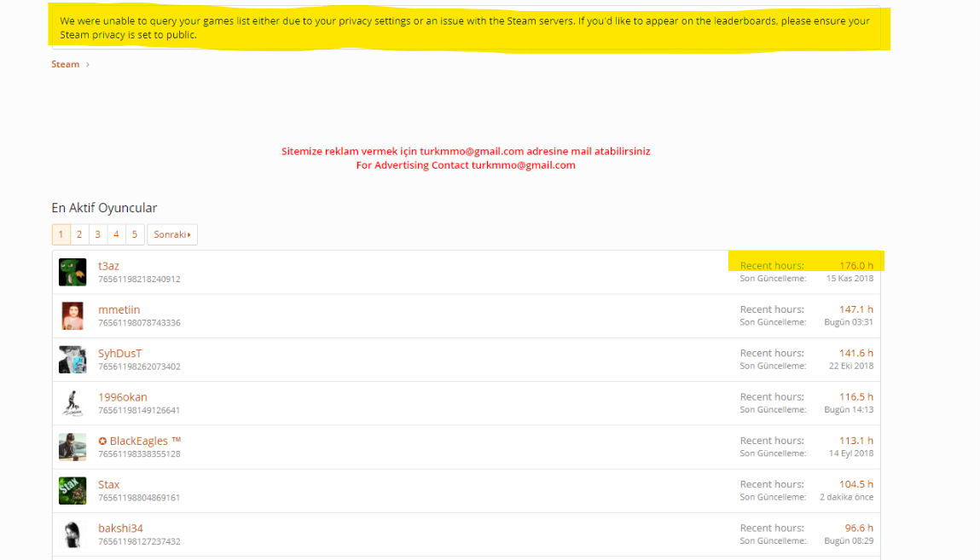Click BlackEagles avatar thumbnail
The height and width of the screenshot is (560, 980).
pos(72,447)
